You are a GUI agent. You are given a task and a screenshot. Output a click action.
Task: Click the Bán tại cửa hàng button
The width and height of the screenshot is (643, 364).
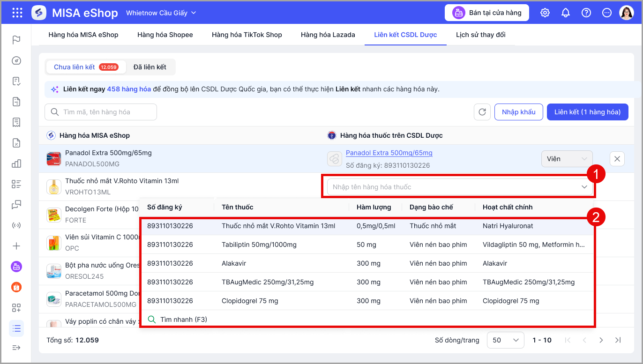coord(487,13)
